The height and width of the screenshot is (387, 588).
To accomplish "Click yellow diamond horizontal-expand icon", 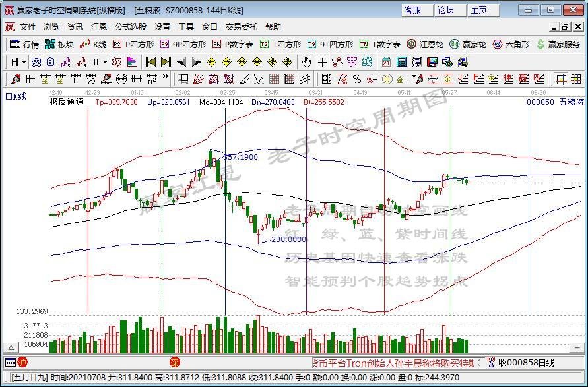I will point(242,62).
